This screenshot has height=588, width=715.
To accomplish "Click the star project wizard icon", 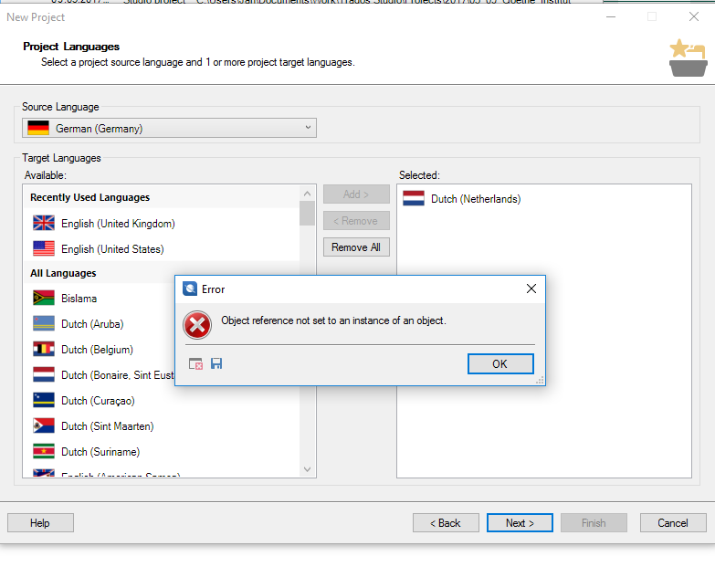I will tap(687, 59).
